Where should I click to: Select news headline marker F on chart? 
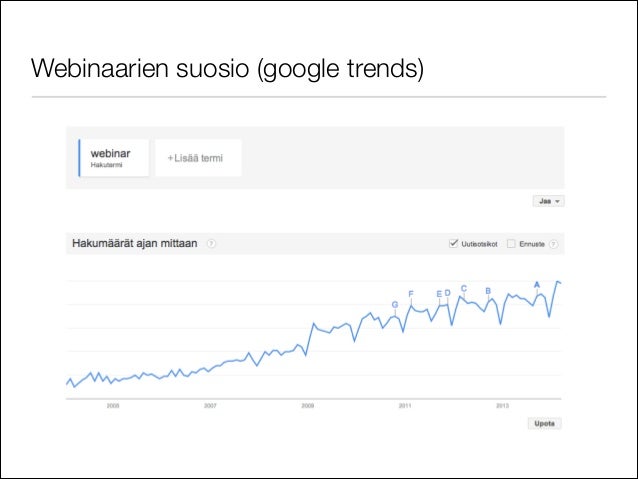[411, 294]
